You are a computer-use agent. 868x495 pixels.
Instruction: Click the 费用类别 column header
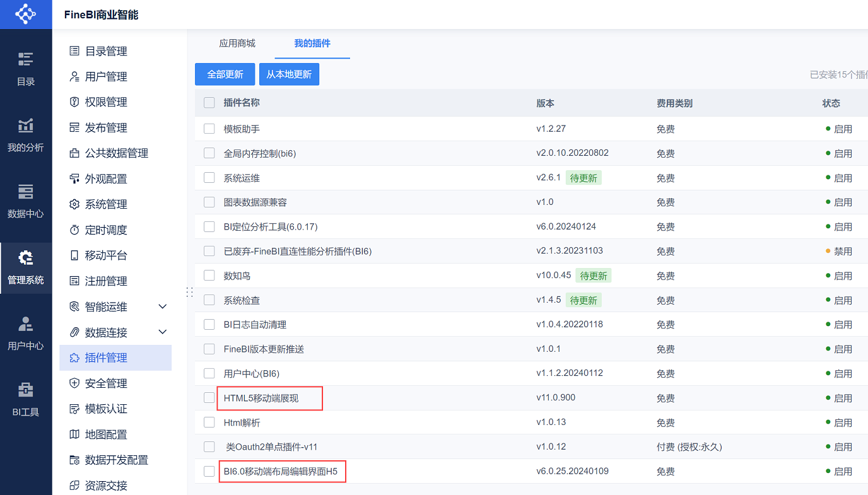(x=674, y=103)
